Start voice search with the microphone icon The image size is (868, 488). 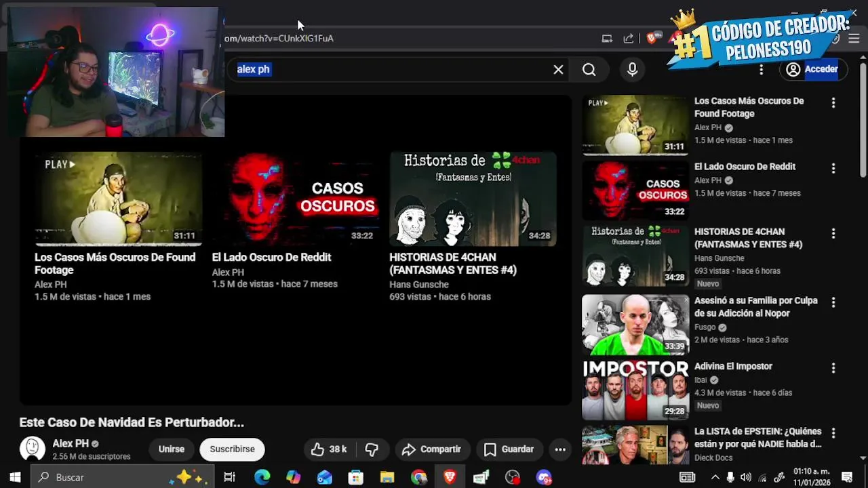pos(632,69)
